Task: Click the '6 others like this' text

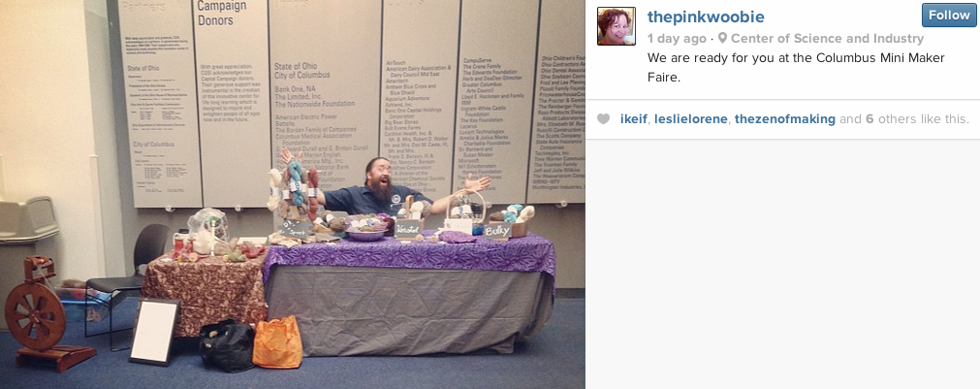Action: click(917, 118)
